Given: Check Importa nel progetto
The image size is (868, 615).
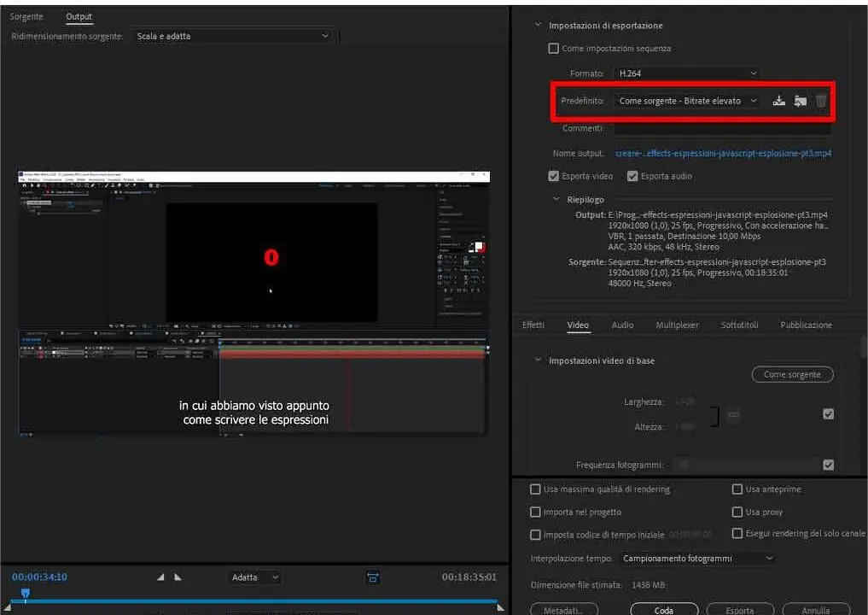Looking at the screenshot, I should [535, 512].
